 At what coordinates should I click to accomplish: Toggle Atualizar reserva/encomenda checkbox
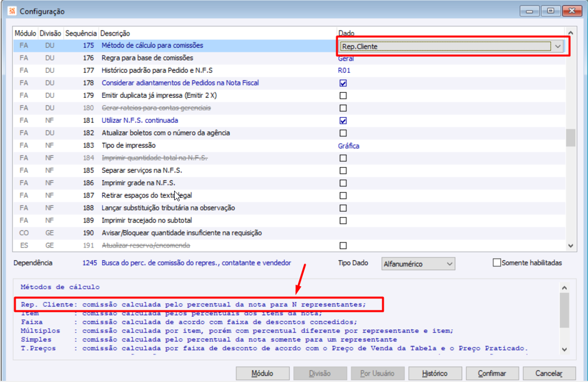(x=343, y=246)
